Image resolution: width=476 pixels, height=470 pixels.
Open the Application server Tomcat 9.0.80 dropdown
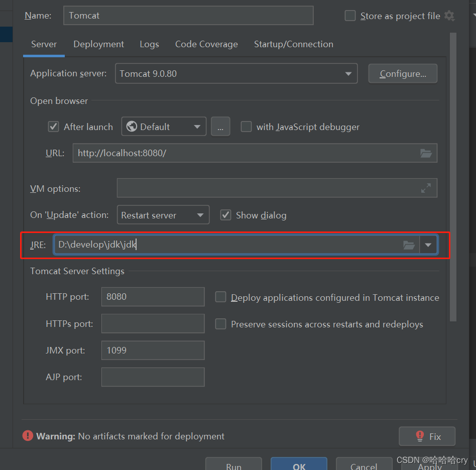(236, 73)
